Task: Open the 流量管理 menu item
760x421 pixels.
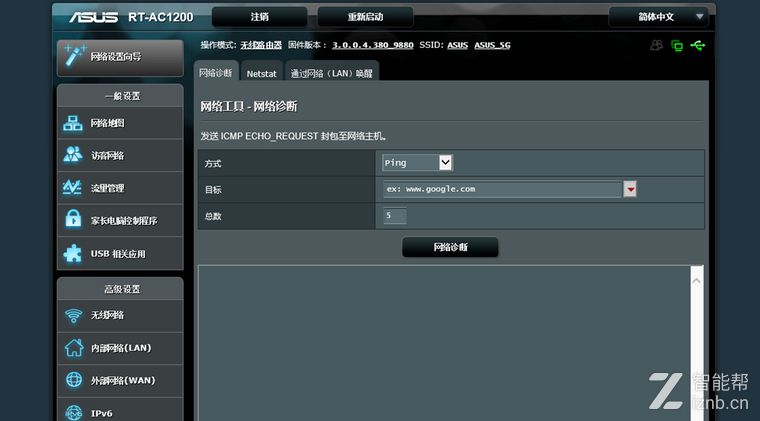Action: pos(120,188)
